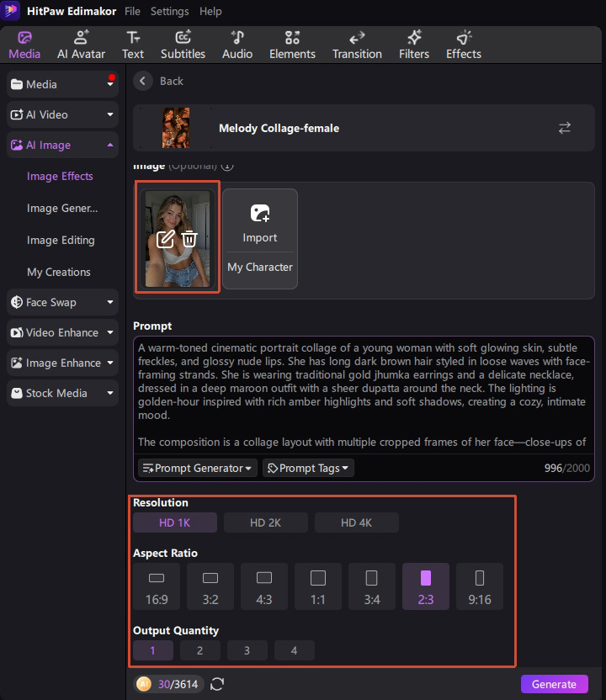Image resolution: width=606 pixels, height=700 pixels.
Task: Choose the 4:3 aspect ratio
Action: coord(264,586)
